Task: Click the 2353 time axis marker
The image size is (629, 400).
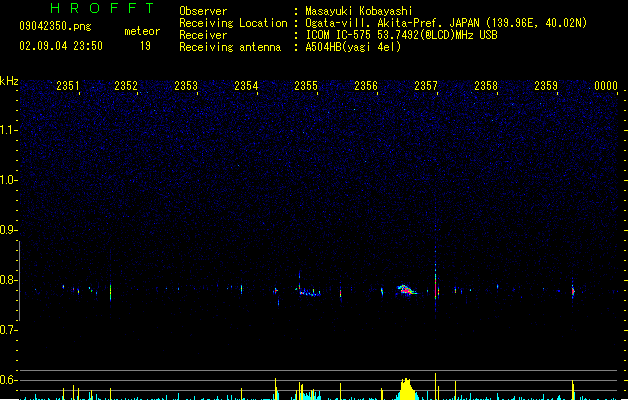Action: click(186, 86)
